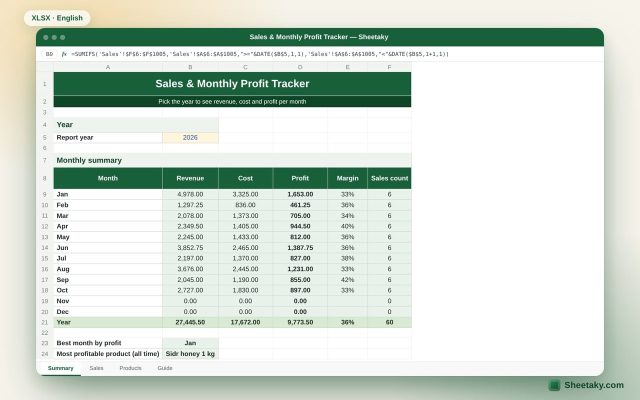640x400 pixels.
Task: Select Mar profit cell 705.00
Action: click(x=300, y=216)
